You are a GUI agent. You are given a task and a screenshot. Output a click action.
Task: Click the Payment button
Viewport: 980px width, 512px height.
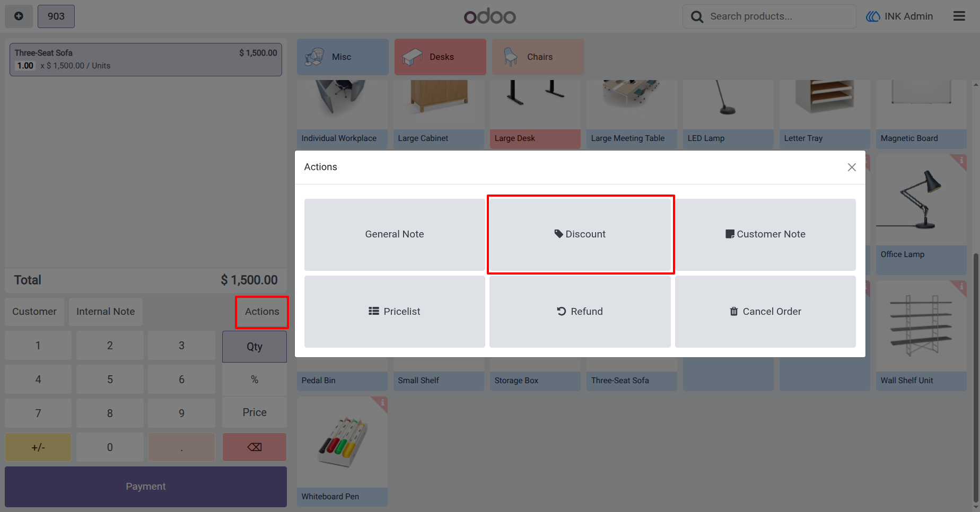pos(146,487)
